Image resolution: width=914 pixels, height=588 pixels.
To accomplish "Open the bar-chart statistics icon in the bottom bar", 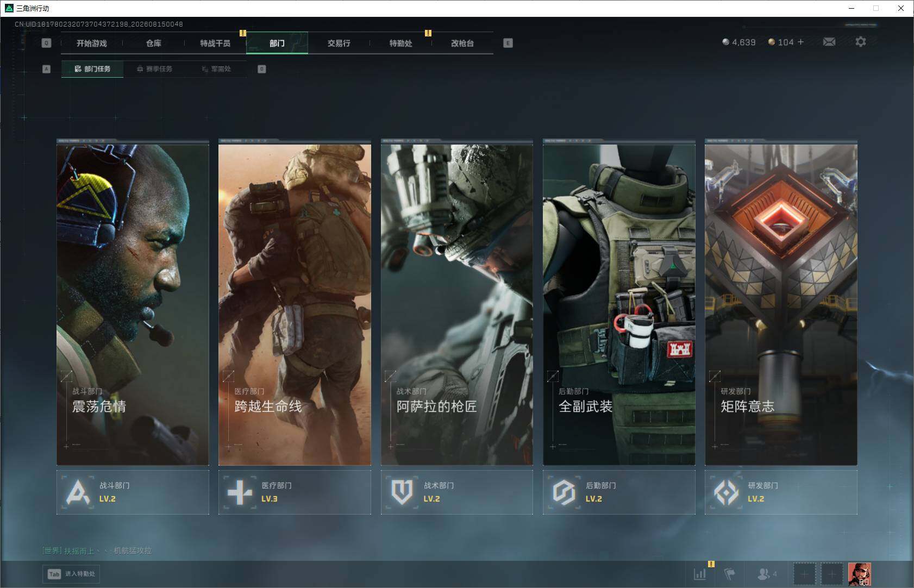I will click(700, 573).
